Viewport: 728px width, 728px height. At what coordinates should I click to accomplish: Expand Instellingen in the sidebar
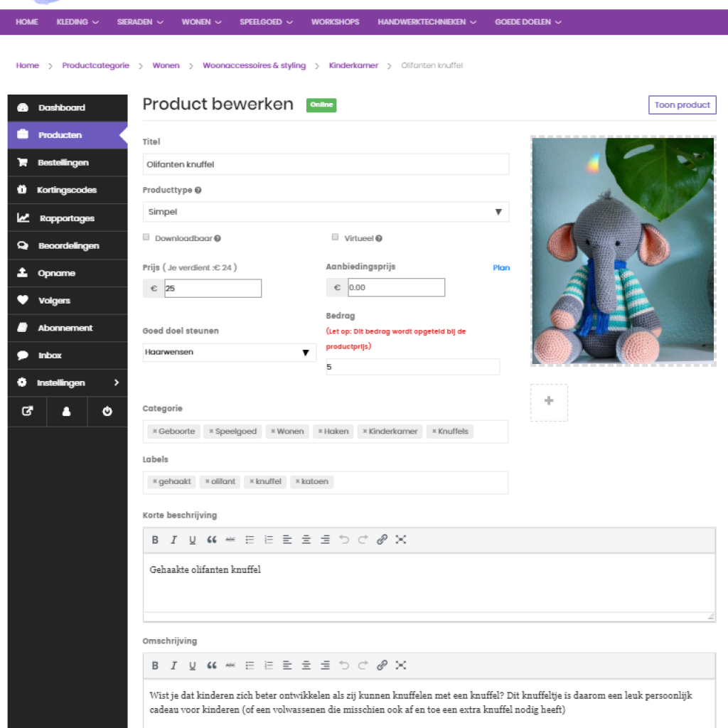click(68, 382)
